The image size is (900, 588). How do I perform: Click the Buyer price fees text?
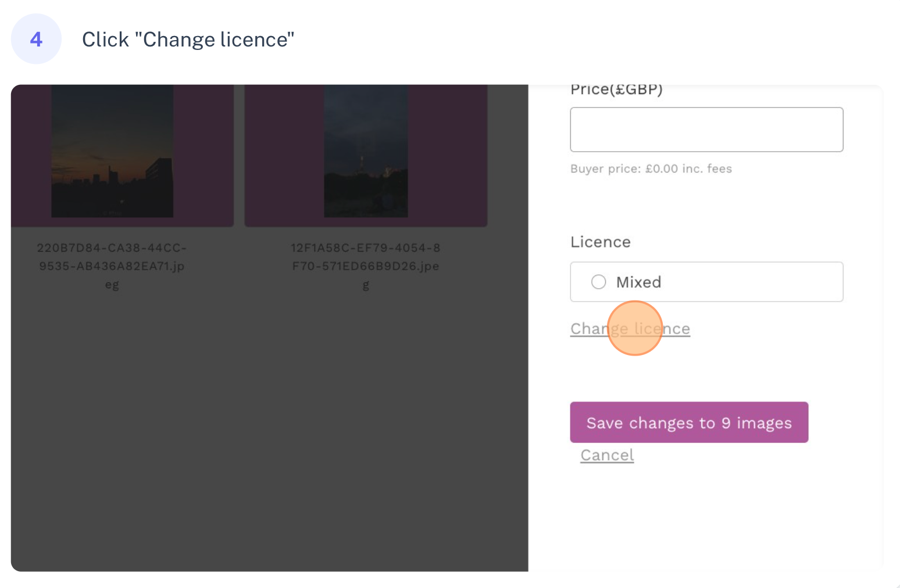[651, 168]
